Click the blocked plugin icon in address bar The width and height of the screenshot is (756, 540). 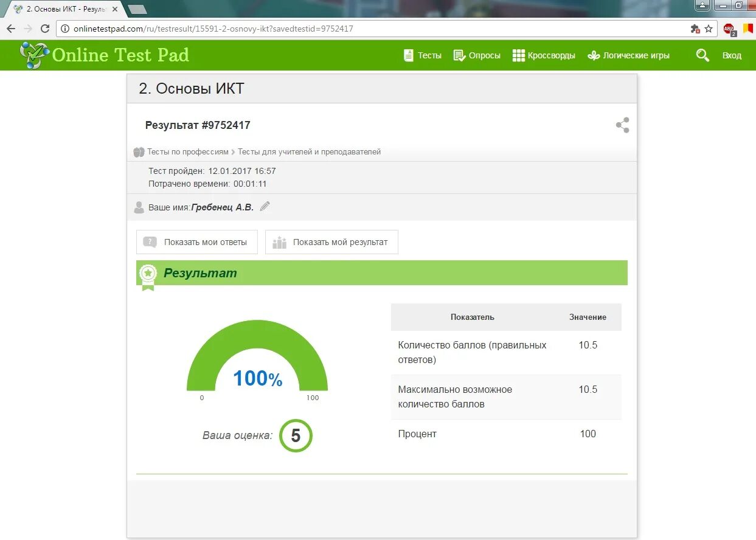point(695,29)
